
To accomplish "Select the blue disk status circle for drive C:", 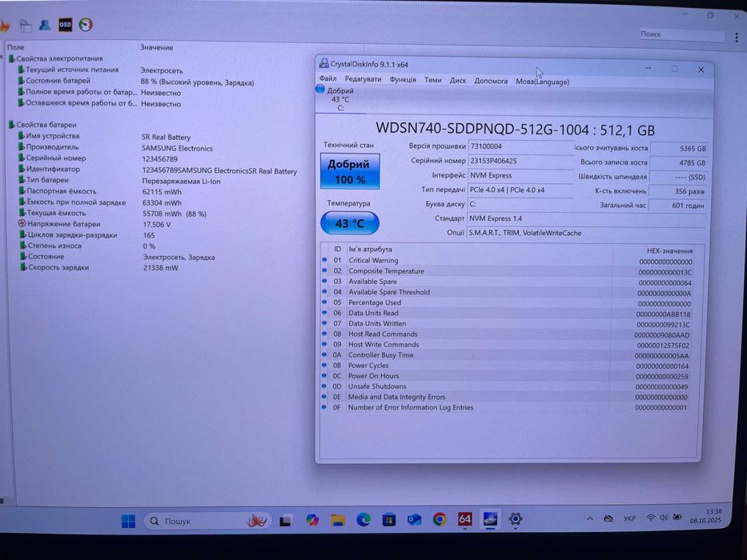I will [320, 89].
